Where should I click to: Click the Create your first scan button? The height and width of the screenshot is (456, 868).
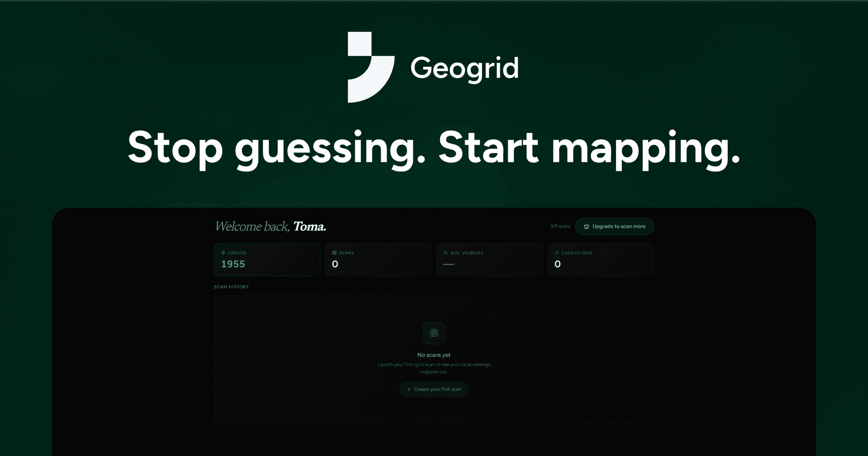coord(434,389)
